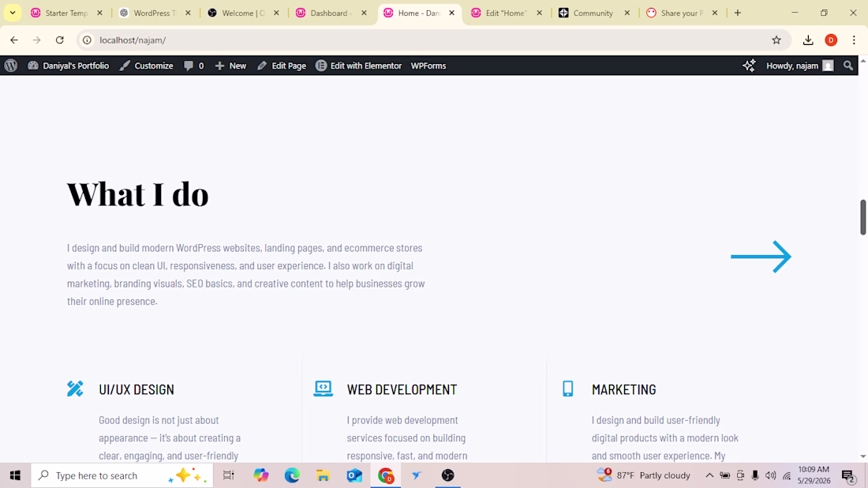Expand the tab search dropdown

click(x=12, y=13)
